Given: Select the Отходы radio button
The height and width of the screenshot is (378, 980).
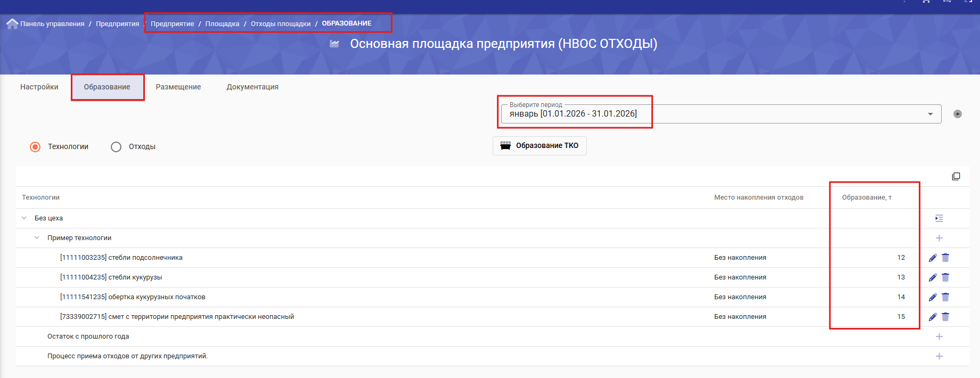Looking at the screenshot, I should (116, 147).
